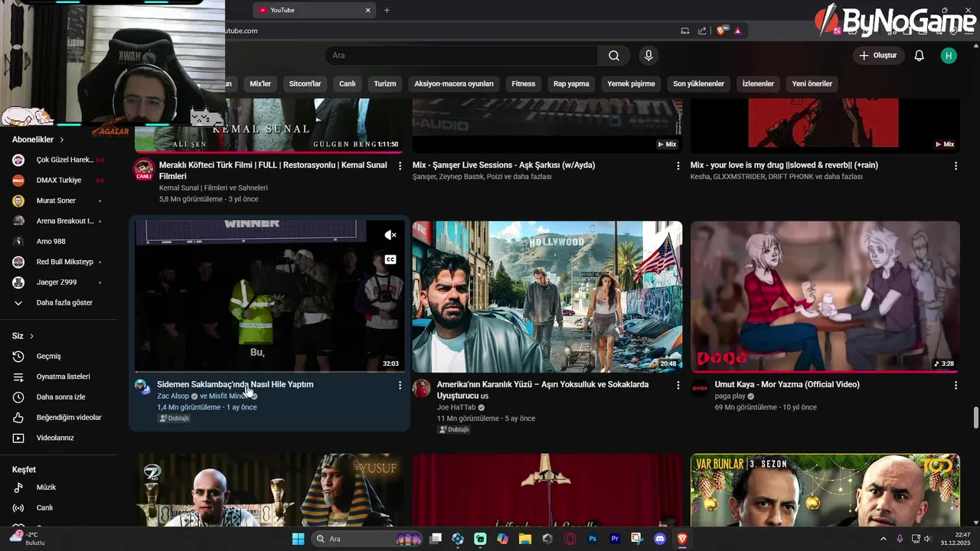
Task: Click the Brave Shields lion icon in address bar
Action: [x=721, y=31]
